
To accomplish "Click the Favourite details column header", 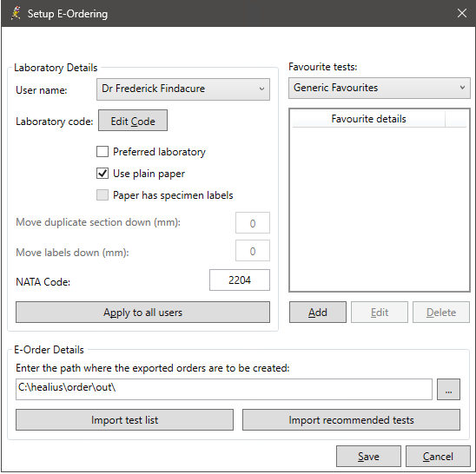I will (368, 119).
